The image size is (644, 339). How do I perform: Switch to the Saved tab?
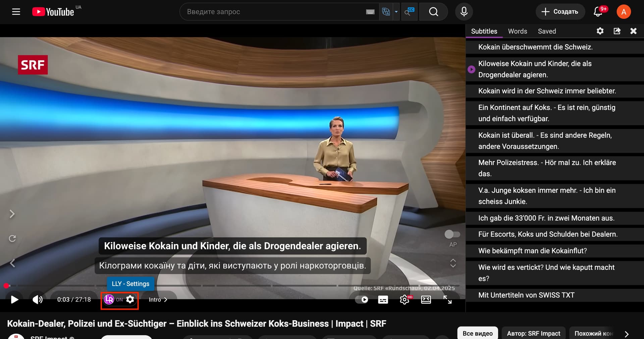pos(547,31)
